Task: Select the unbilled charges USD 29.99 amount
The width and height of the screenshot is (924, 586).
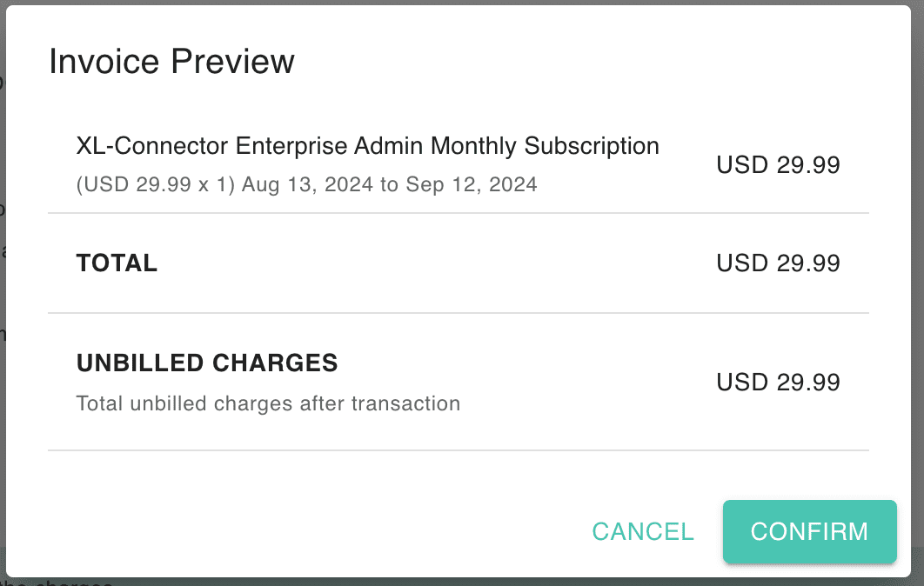Action: (777, 382)
